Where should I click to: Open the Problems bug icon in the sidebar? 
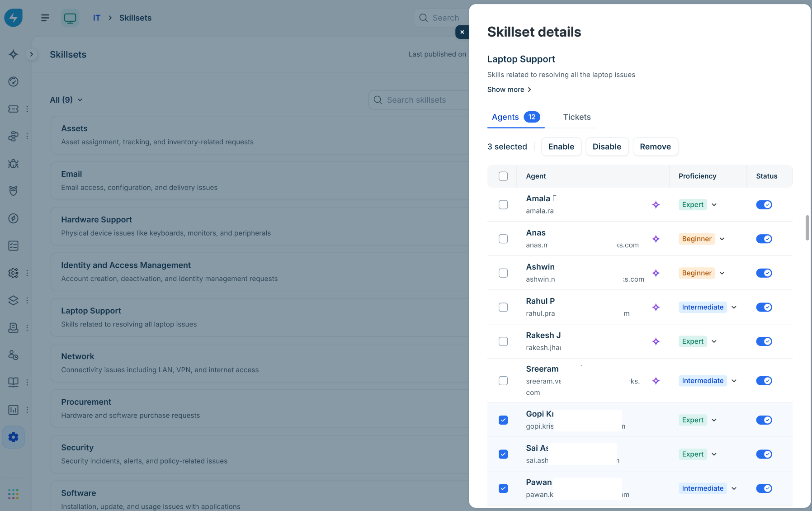pyautogui.click(x=14, y=164)
